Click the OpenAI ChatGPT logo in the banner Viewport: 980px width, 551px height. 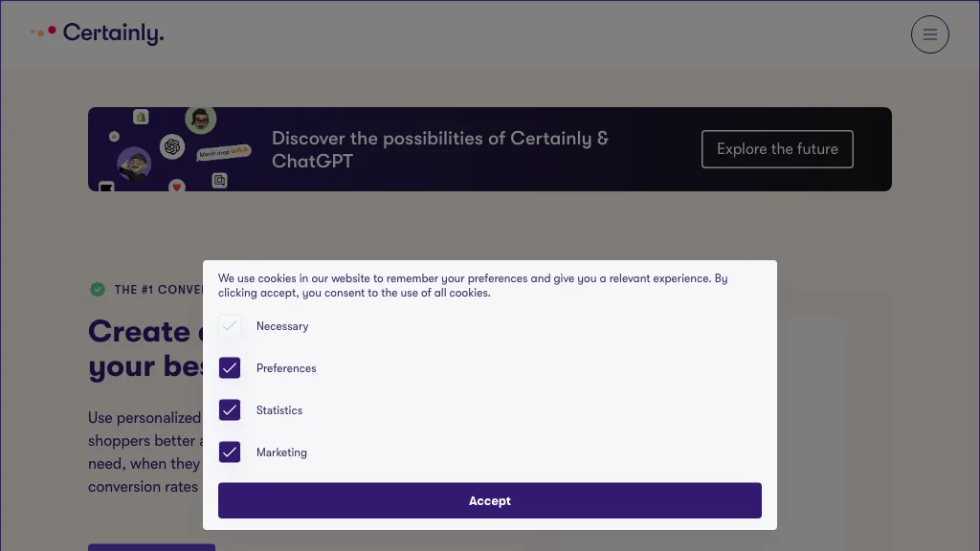[172, 147]
